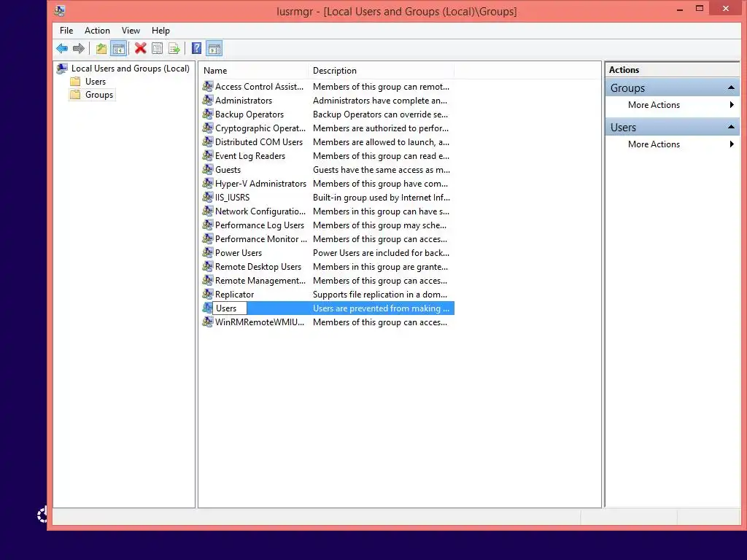Open the Action menu
The width and height of the screenshot is (747, 560).
pyautogui.click(x=97, y=31)
